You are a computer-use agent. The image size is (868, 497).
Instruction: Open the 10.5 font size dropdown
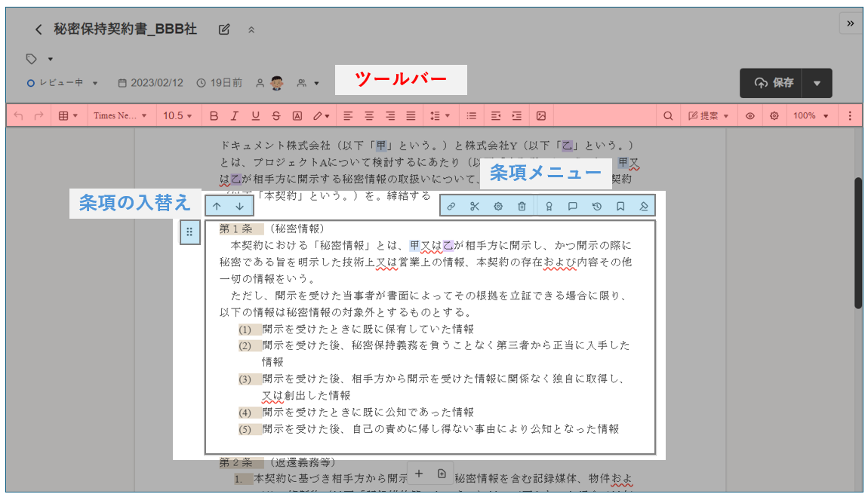coord(177,116)
